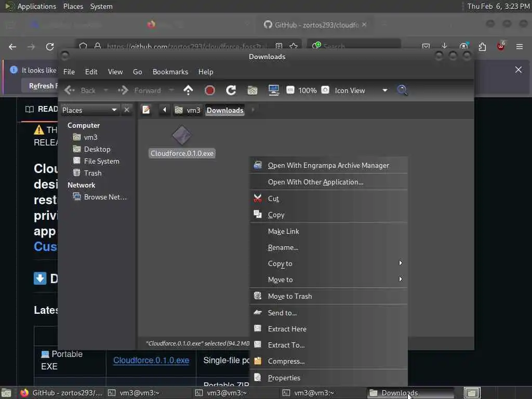This screenshot has width=532, height=399.
Task: Open the Places side pane dropdown
Action: (89, 110)
